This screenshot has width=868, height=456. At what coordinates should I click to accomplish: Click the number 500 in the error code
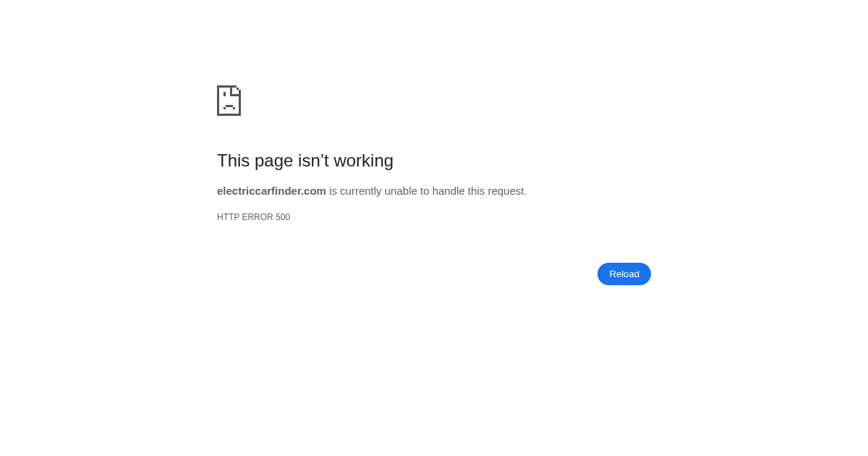pos(283,217)
